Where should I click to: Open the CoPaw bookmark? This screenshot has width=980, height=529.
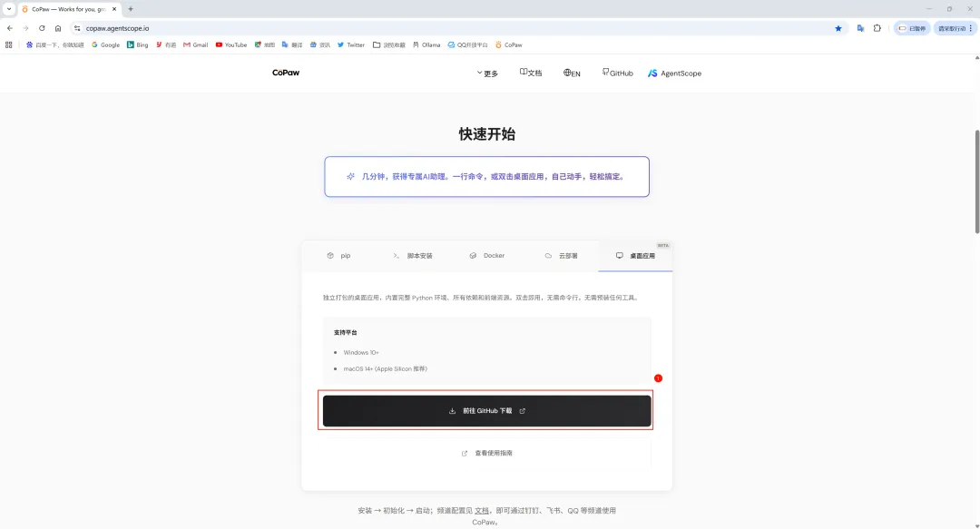point(509,45)
